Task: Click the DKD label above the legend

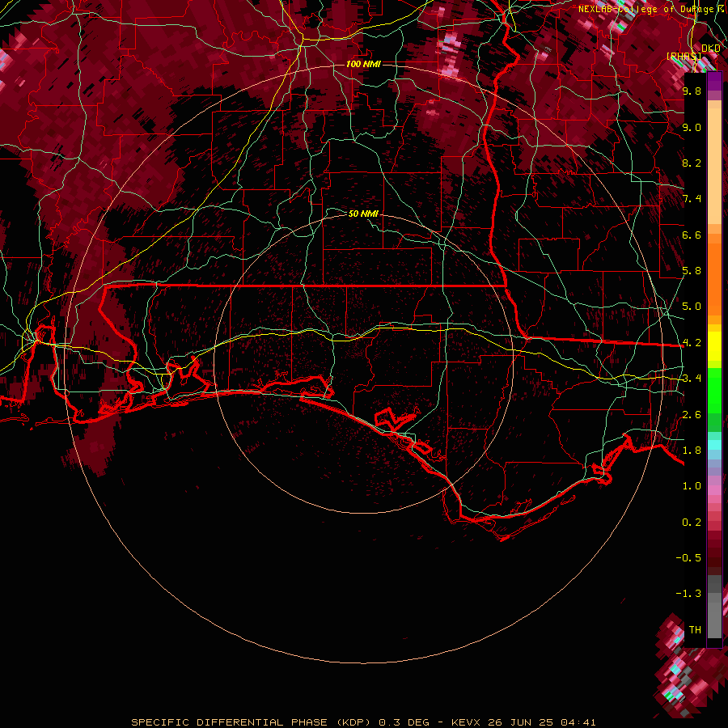Action: [711, 49]
